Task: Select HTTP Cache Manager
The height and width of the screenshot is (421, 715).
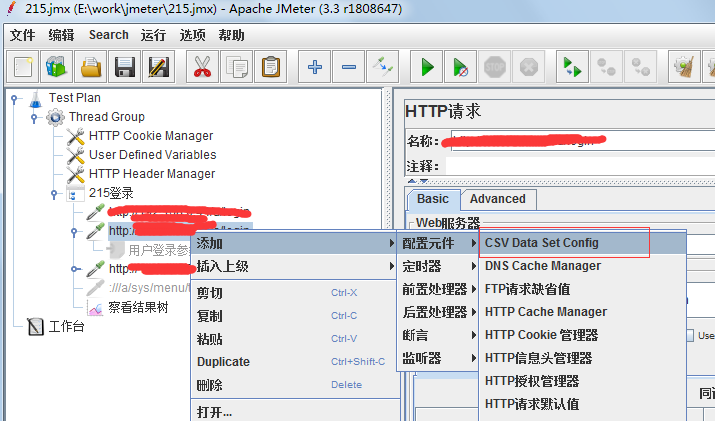Action: tap(583, 312)
